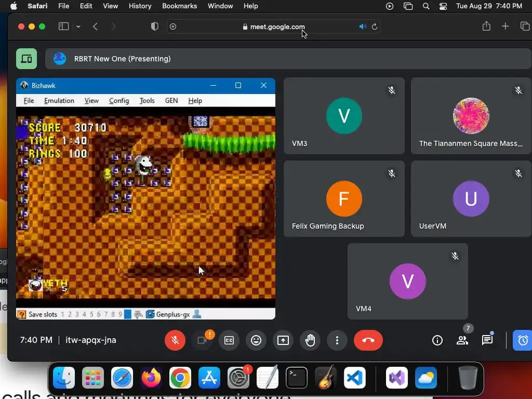Screen dimensions: 532x399
Task: Click the highlighted blue save slot 0
Action: (x=128, y=314)
